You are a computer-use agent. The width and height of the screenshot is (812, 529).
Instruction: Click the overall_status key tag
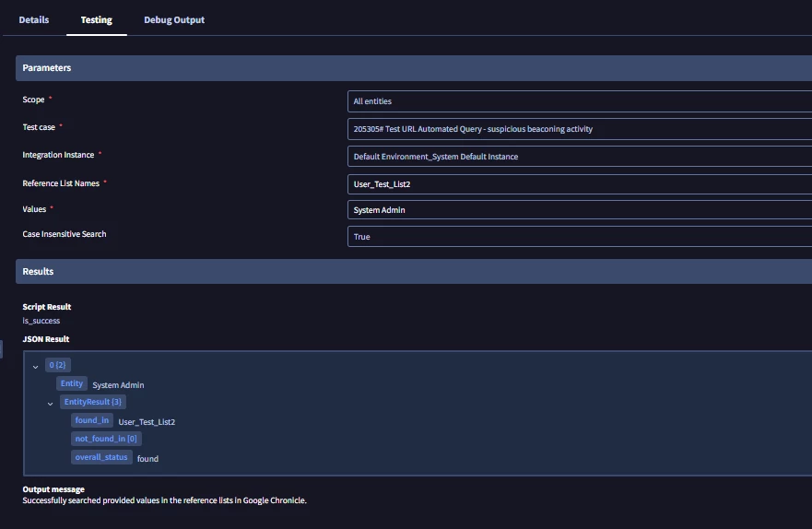click(x=101, y=457)
